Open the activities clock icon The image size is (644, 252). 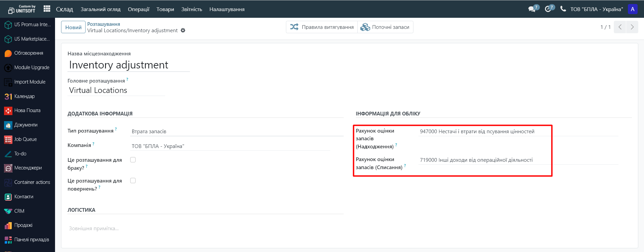tap(548, 9)
